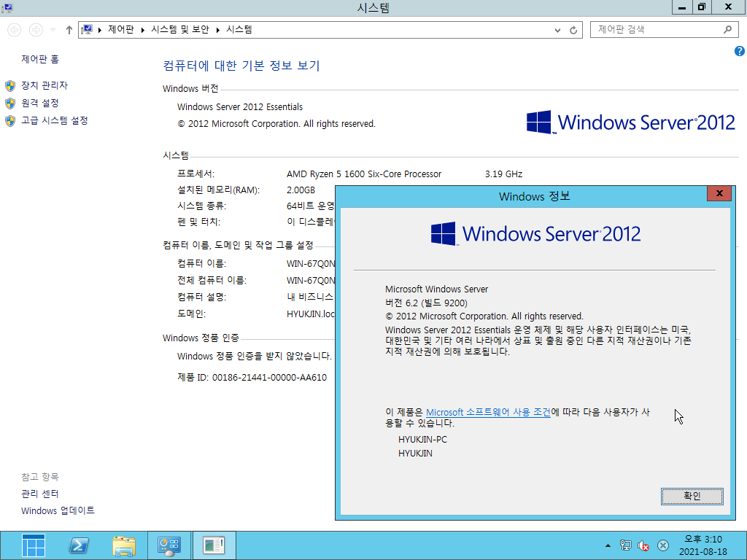Click the shield icon beside 장치 관리자
This screenshot has width=747, height=560.
coord(10,86)
